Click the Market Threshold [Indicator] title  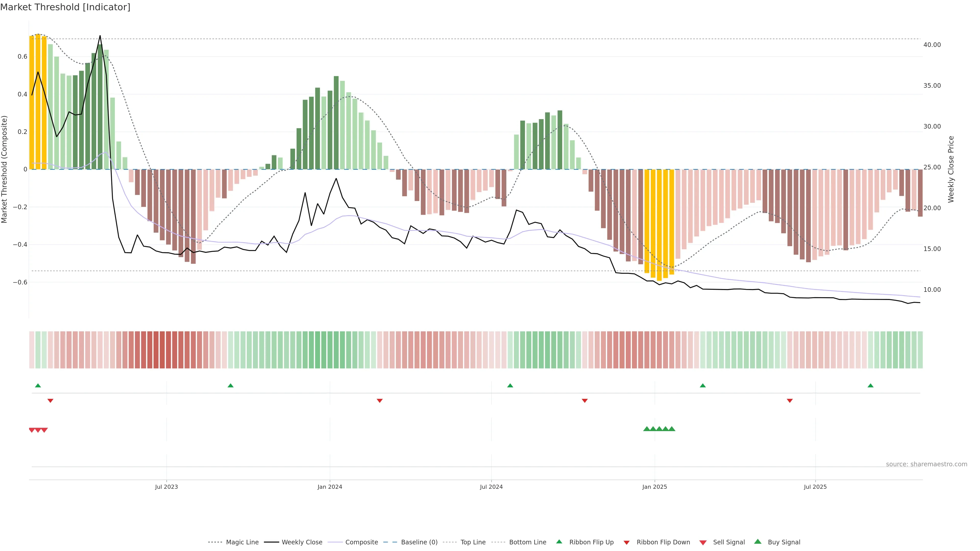[x=65, y=7]
